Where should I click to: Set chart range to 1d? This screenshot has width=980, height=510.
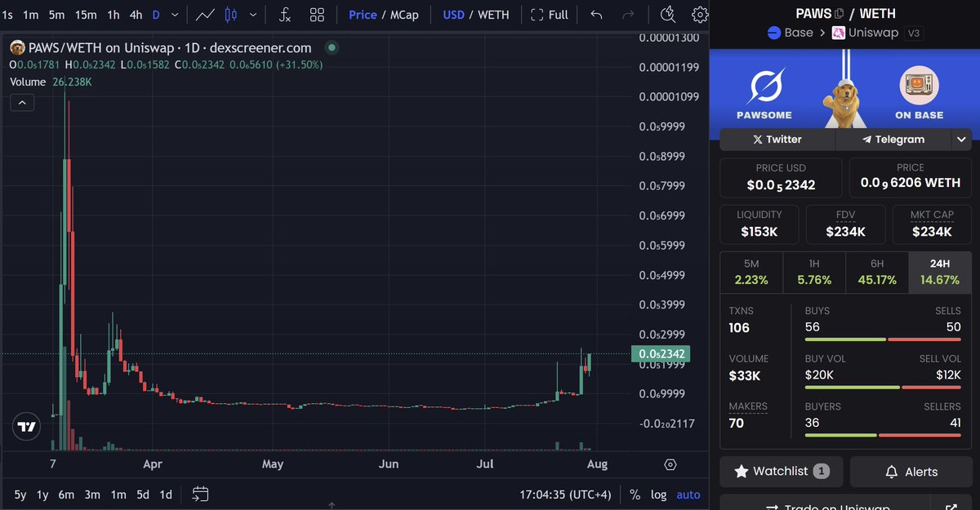click(x=166, y=494)
